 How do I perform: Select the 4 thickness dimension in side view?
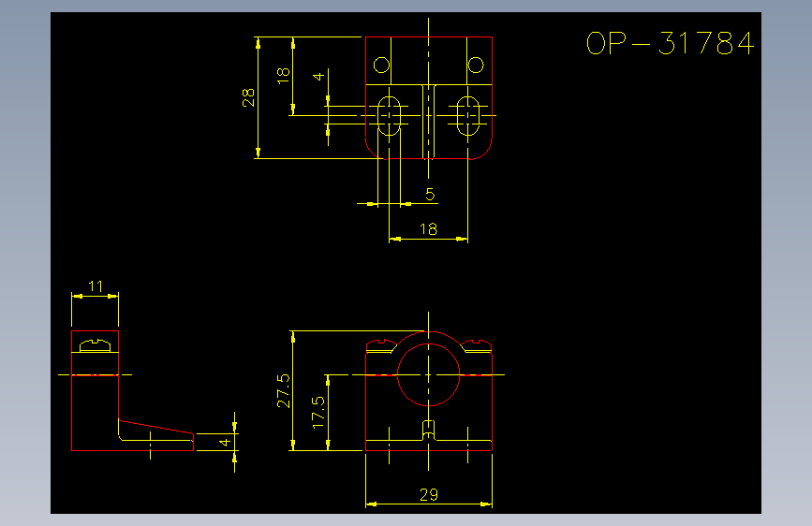(x=225, y=442)
